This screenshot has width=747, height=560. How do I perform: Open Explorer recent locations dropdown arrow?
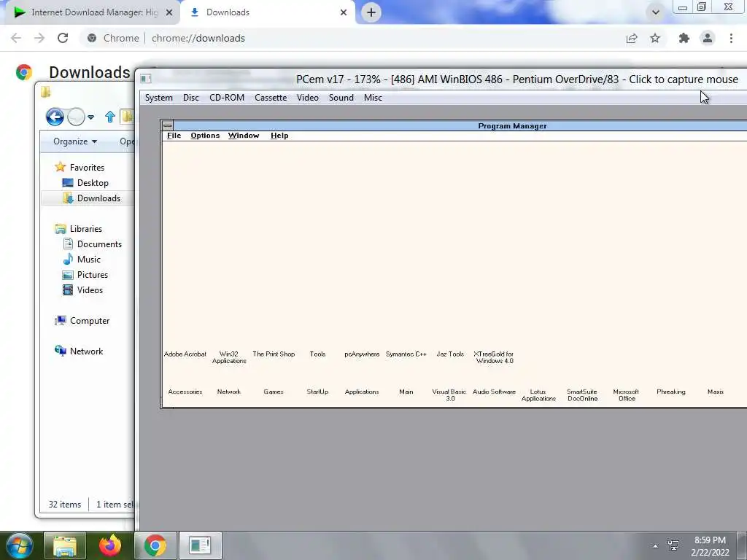[x=90, y=117]
